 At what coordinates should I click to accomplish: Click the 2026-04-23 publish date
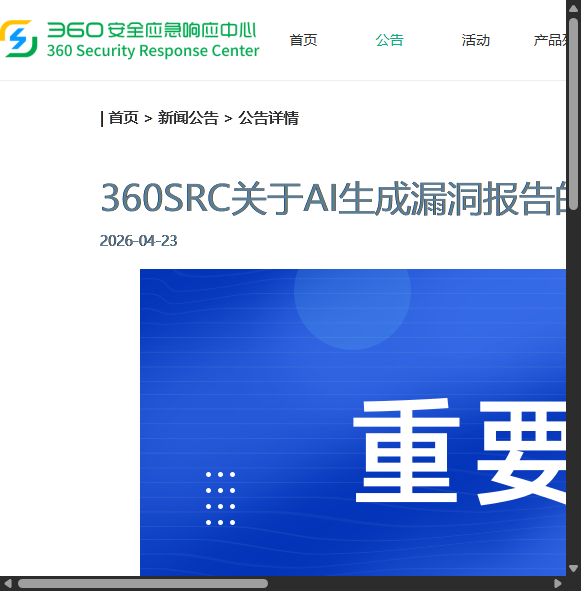pyautogui.click(x=138, y=241)
